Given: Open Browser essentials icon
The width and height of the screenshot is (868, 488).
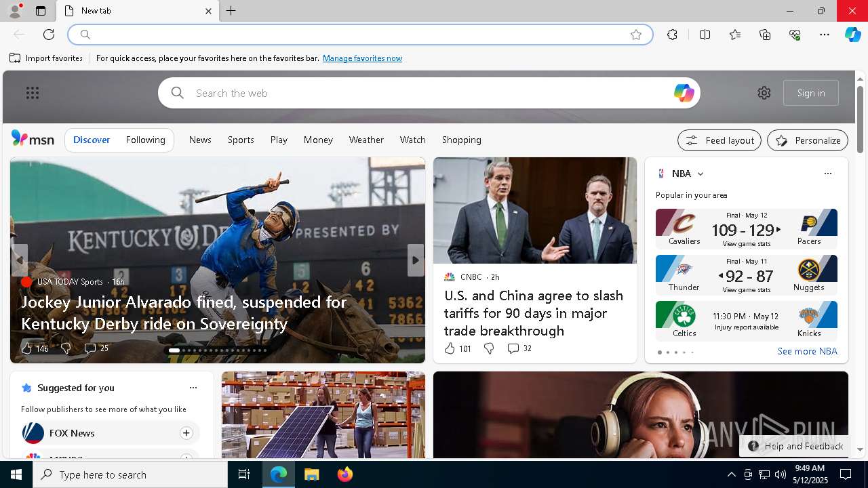Looking at the screenshot, I should point(795,35).
